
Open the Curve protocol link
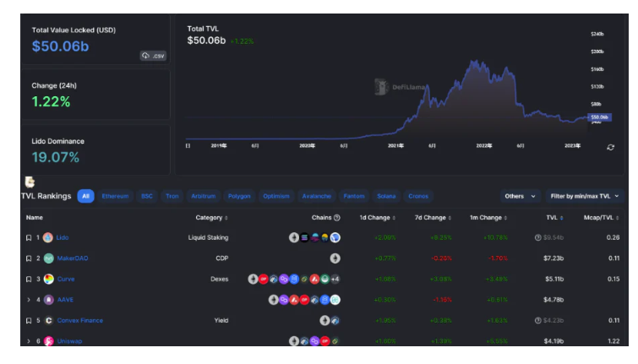pos(66,279)
